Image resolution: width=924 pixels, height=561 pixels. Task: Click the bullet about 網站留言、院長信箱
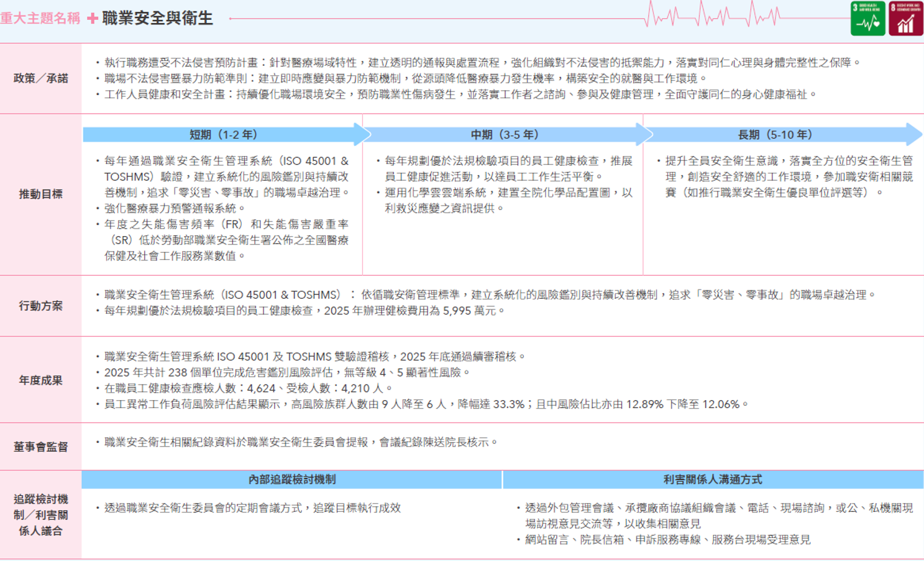(663, 540)
